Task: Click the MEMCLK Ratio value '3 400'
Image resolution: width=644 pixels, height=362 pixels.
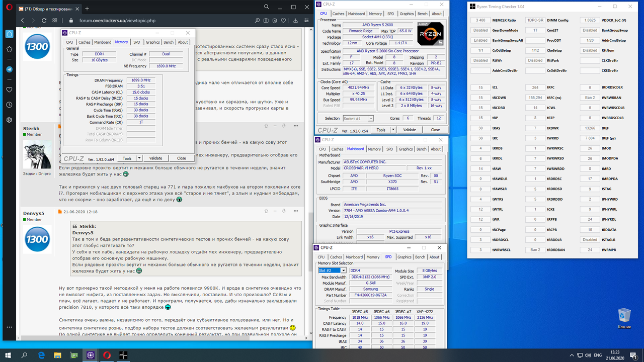Action: click(481, 20)
